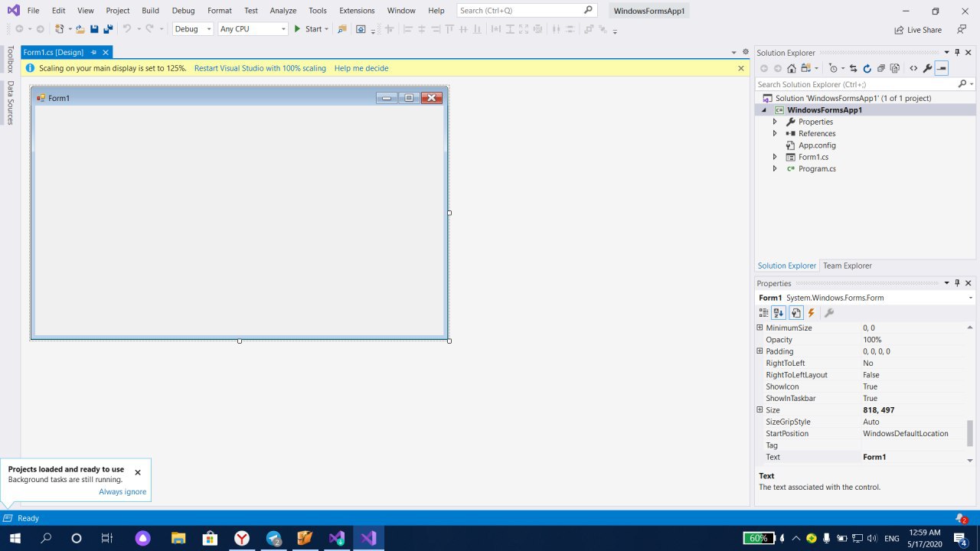Click the Help me decide link
The image size is (980, 551).
[x=361, y=68]
